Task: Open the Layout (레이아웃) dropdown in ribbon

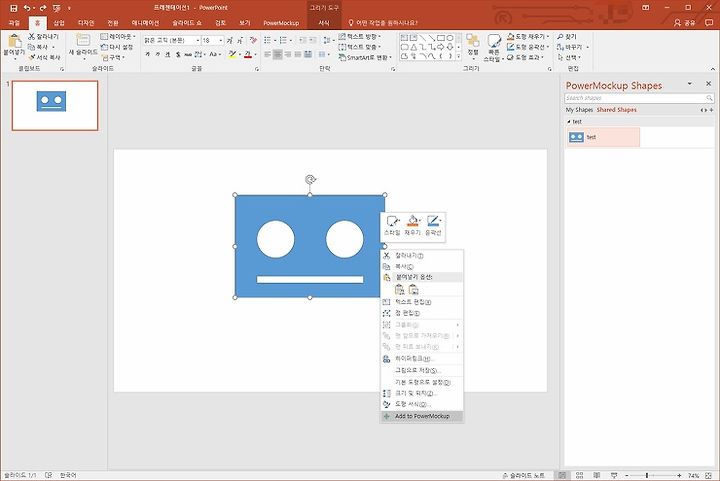Action: pos(118,36)
